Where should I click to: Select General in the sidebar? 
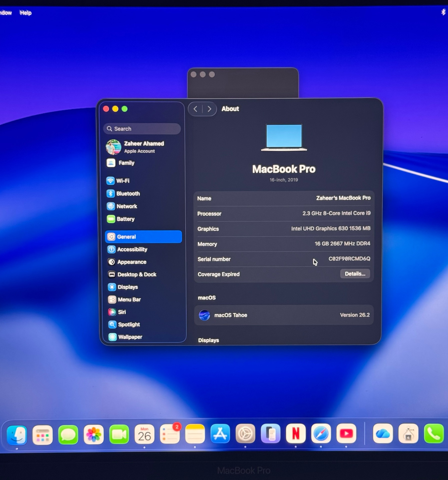point(143,237)
